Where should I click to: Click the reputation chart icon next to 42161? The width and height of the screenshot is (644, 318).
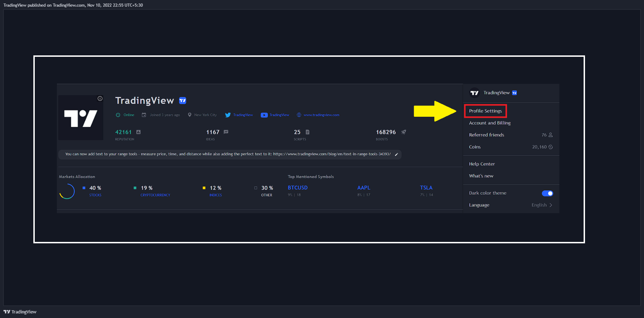[138, 132]
